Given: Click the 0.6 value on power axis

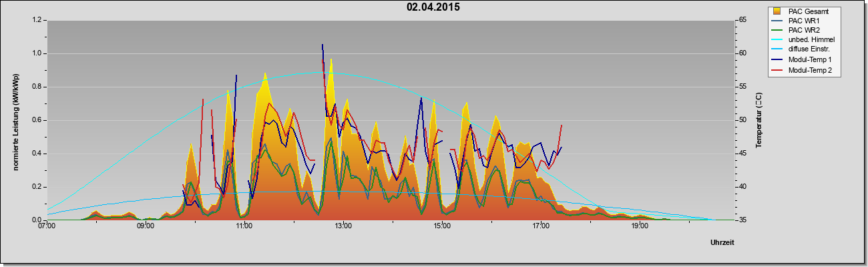Looking at the screenshot, I should click(x=37, y=120).
